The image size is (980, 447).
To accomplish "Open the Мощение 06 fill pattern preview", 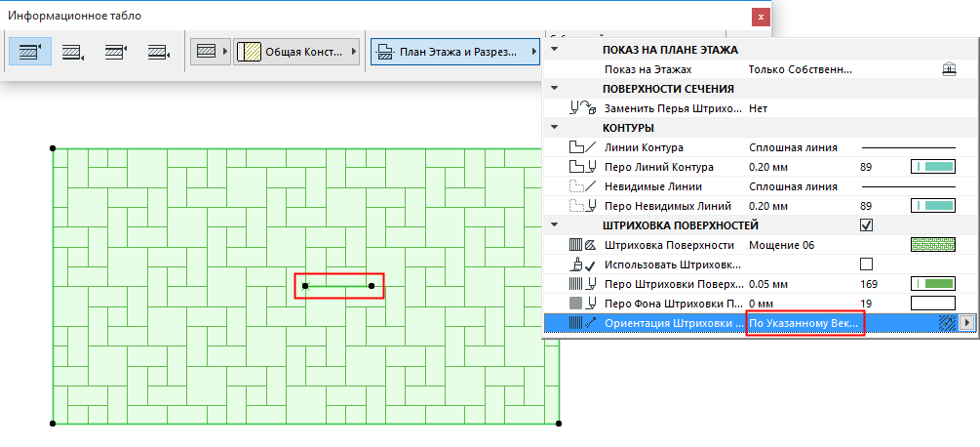I will coord(933,245).
